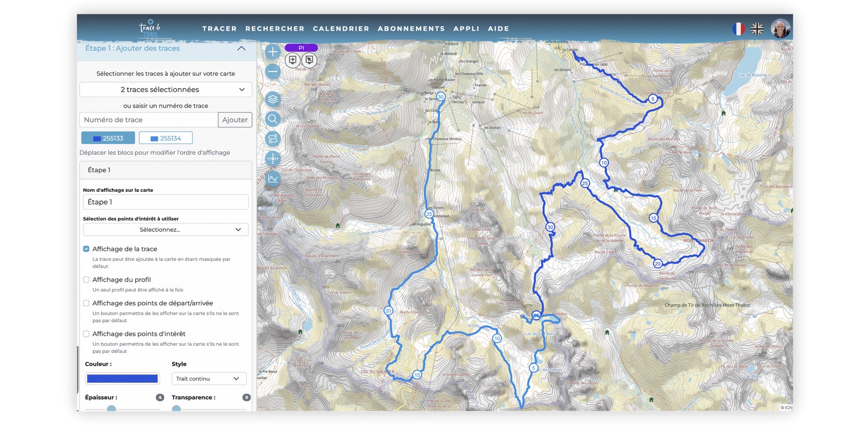Click the route waypoints icon

(x=273, y=139)
